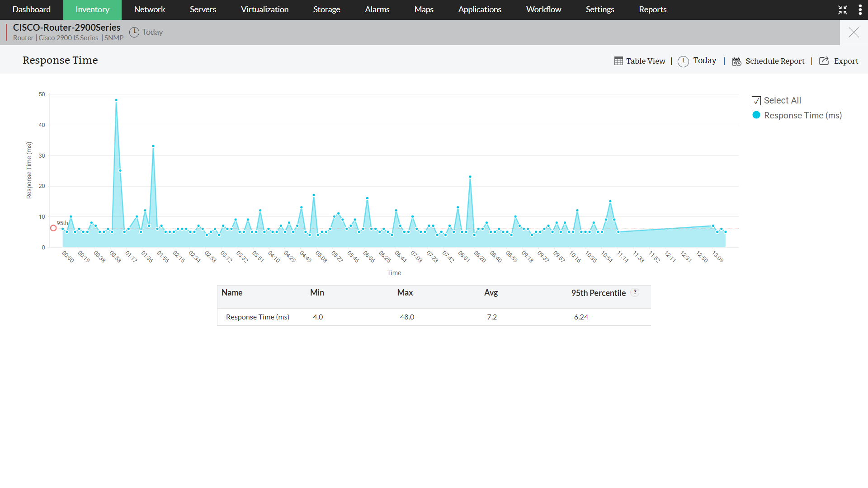Viewport: 868px width, 488px height.
Task: Open the Today time period dropdown in toolbar
Action: point(705,61)
